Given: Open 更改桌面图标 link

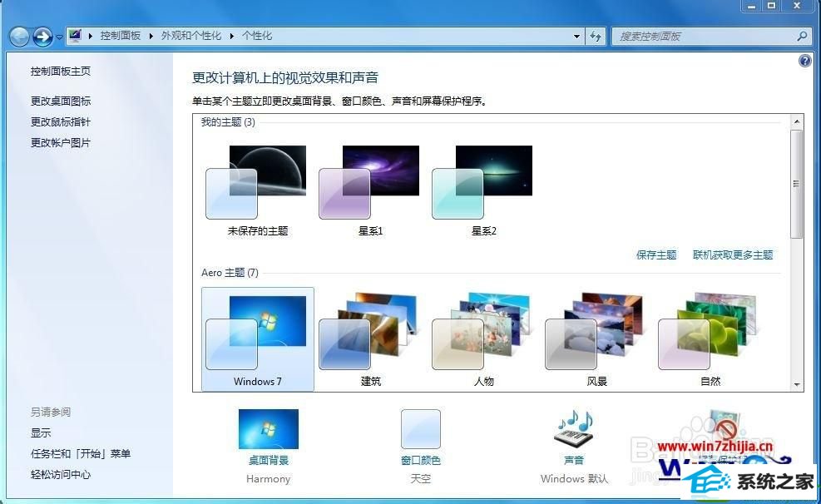Looking at the screenshot, I should coord(61,101).
